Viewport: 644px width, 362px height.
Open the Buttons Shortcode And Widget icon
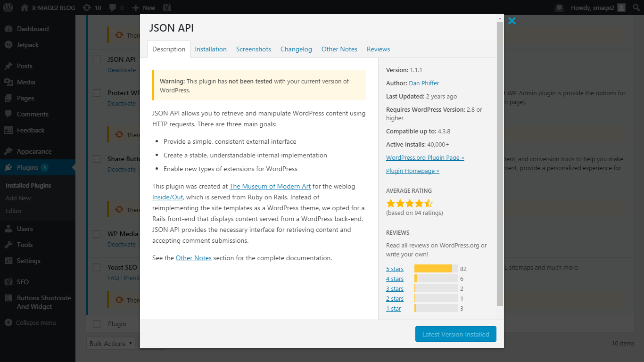pyautogui.click(x=8, y=298)
